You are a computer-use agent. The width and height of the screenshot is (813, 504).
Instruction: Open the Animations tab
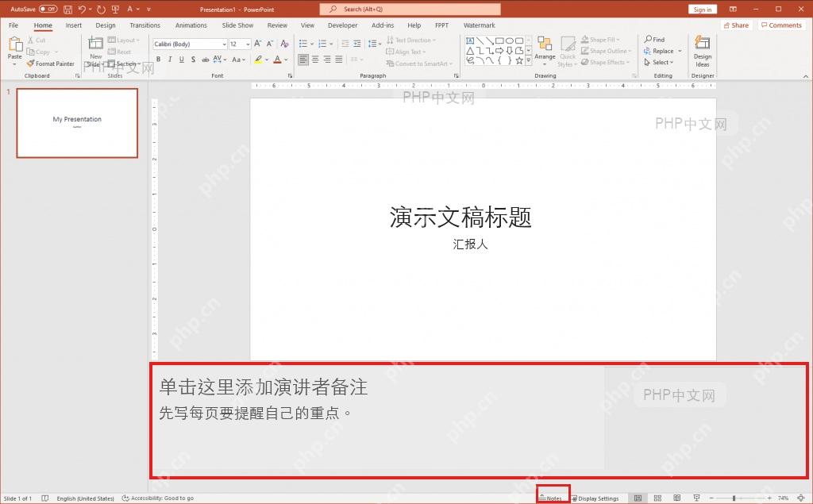tap(191, 25)
